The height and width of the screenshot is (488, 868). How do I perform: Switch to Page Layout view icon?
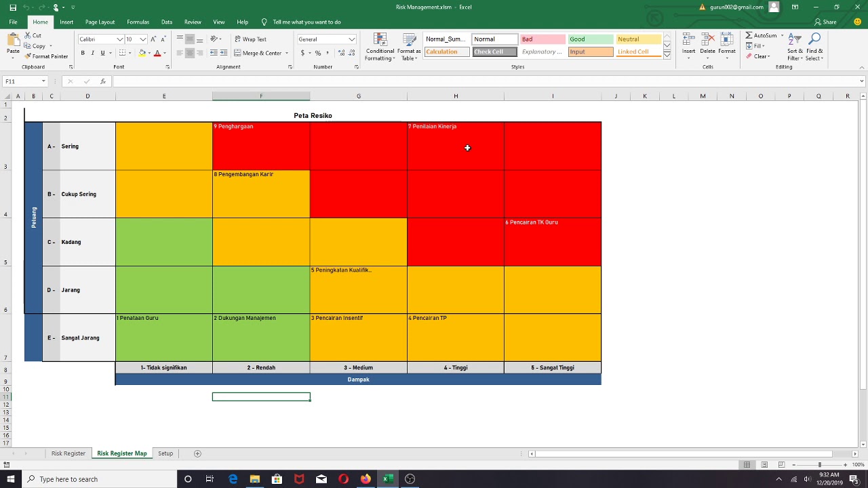tap(764, 464)
